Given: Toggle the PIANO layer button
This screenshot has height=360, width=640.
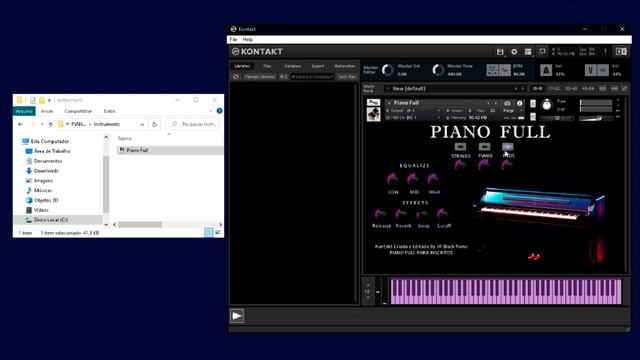Looking at the screenshot, I should 484,147.
